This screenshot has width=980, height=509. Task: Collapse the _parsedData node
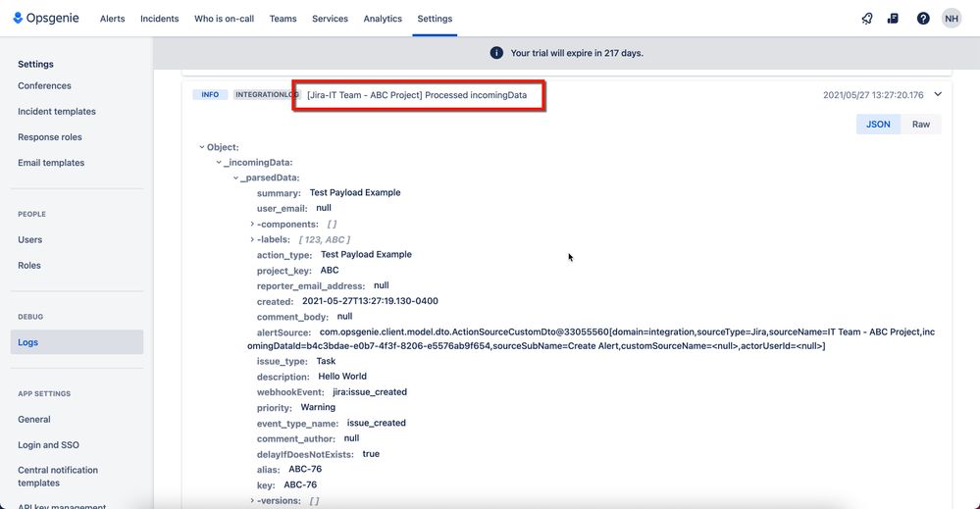coord(235,178)
